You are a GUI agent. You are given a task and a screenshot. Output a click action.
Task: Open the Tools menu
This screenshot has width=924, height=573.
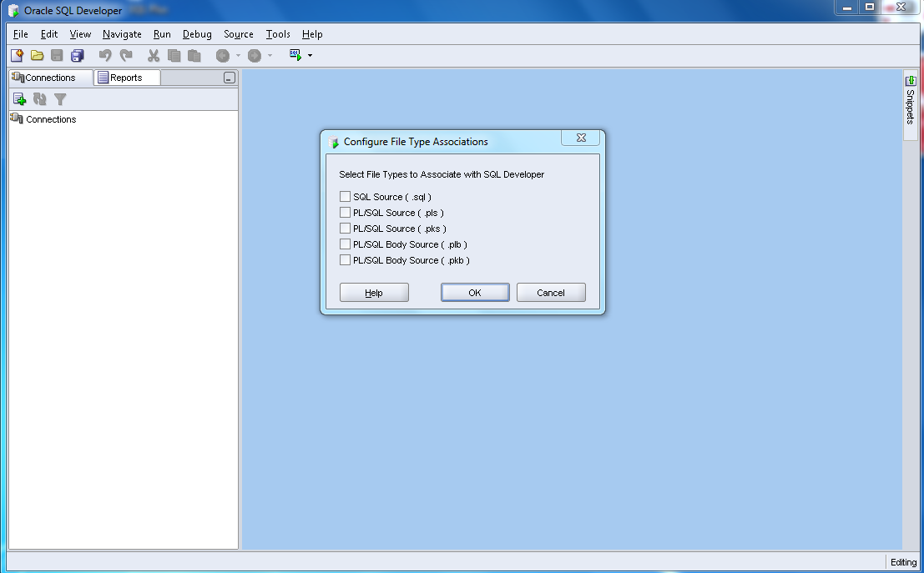click(278, 34)
